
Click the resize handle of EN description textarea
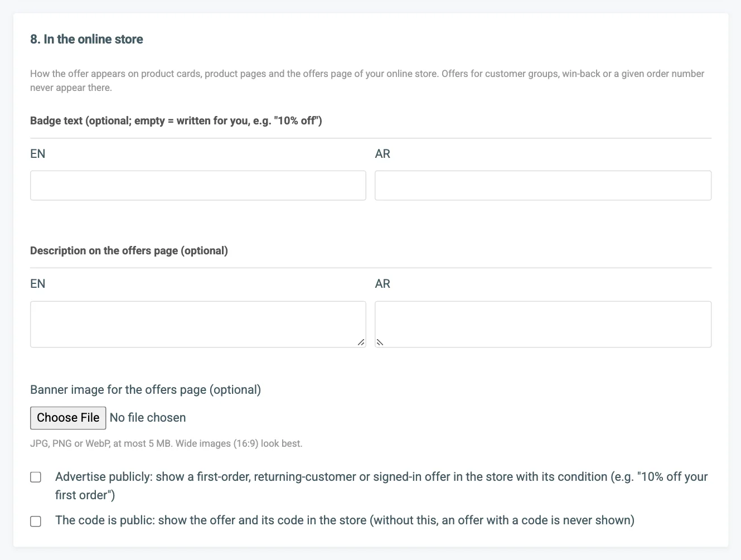[361, 342]
